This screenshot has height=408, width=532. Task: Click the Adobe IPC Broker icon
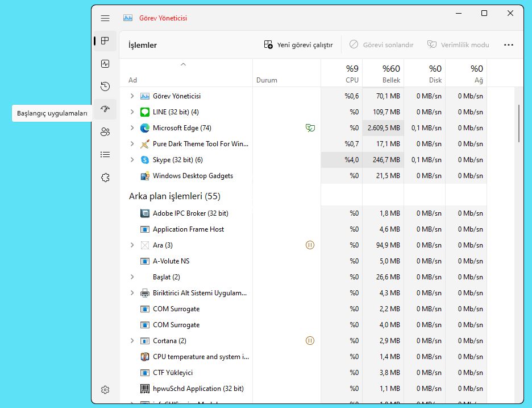(x=145, y=213)
